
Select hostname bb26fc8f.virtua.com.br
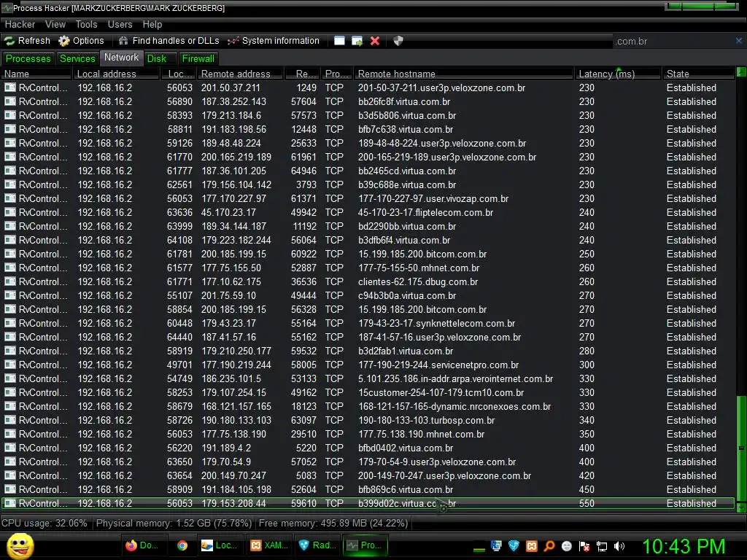404,101
